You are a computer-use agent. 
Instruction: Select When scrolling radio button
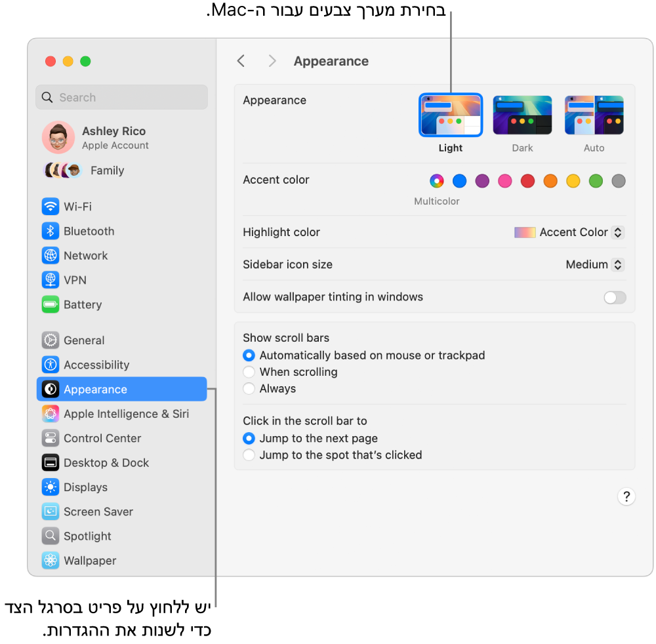tap(249, 372)
